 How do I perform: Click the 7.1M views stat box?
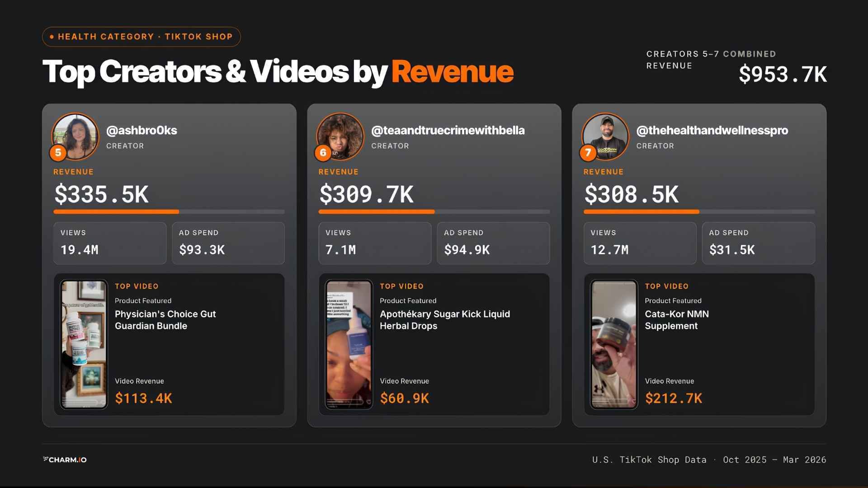point(375,243)
